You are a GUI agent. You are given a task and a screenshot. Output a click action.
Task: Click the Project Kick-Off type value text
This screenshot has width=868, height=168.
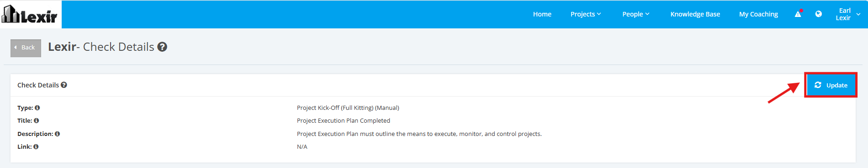(x=348, y=108)
